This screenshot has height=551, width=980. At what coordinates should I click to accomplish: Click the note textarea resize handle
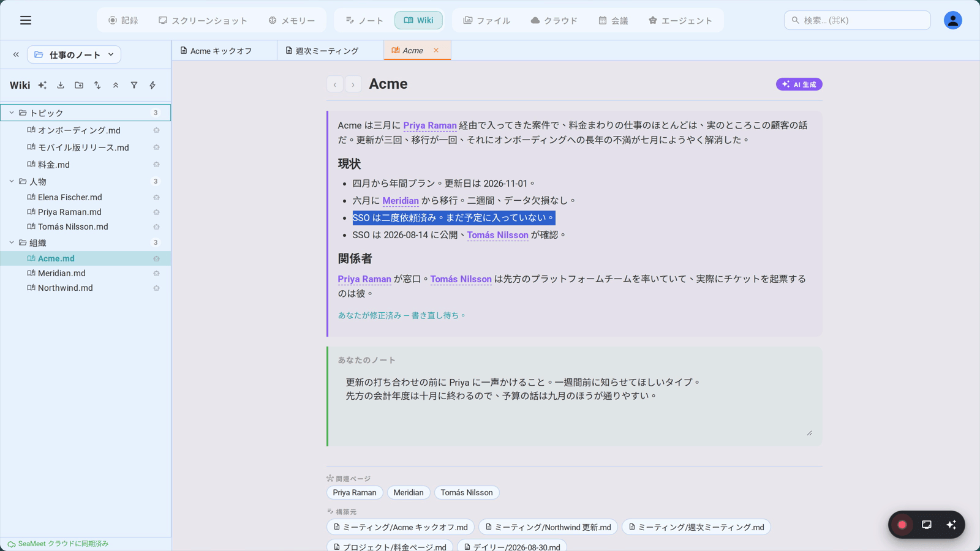810,433
